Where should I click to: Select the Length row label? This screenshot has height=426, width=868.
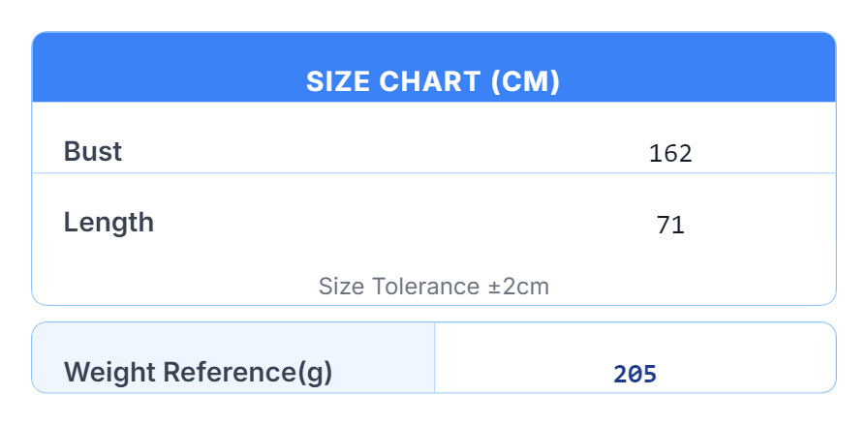(x=108, y=223)
